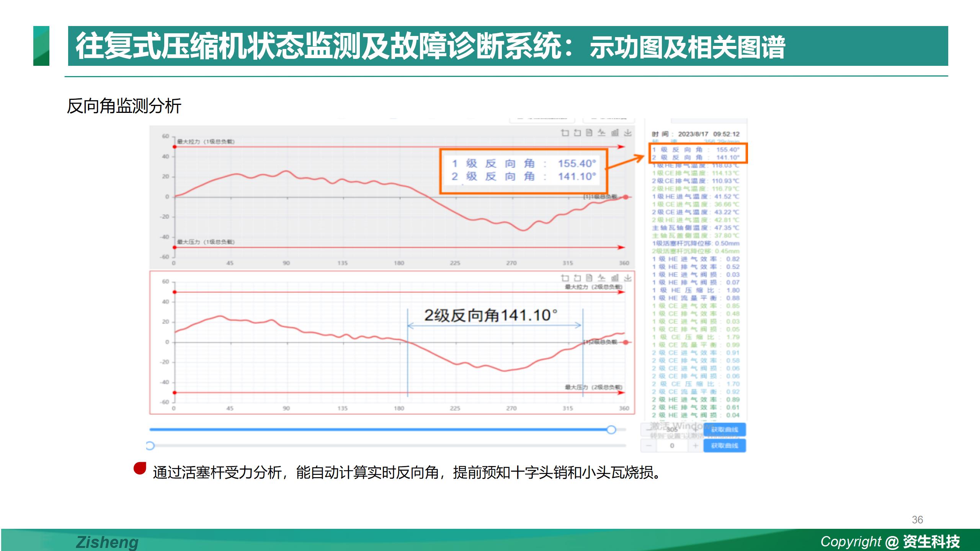Switch top chart to bar type icon
Image resolution: width=980 pixels, height=551 pixels.
tap(615, 133)
